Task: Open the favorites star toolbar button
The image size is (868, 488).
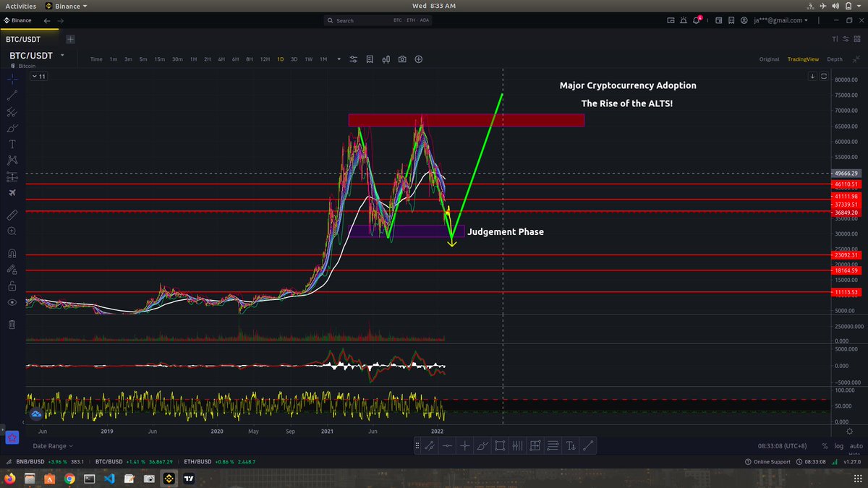Action: [12, 437]
